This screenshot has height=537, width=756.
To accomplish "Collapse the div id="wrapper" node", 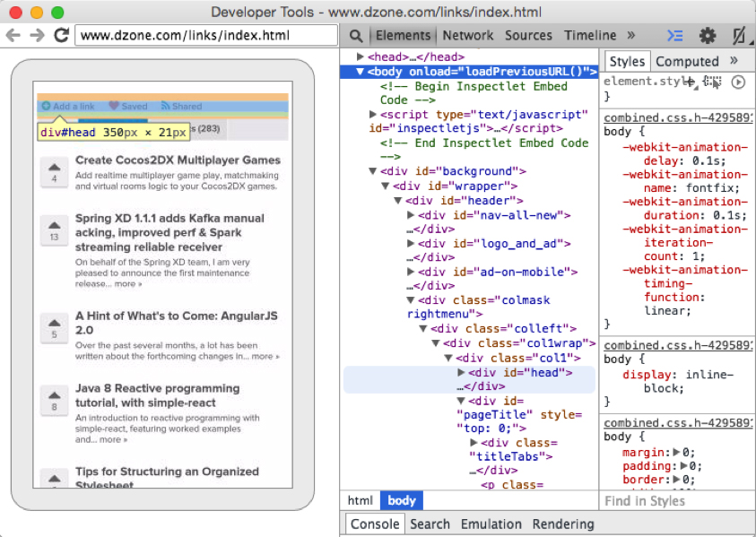I will pyautogui.click(x=386, y=186).
